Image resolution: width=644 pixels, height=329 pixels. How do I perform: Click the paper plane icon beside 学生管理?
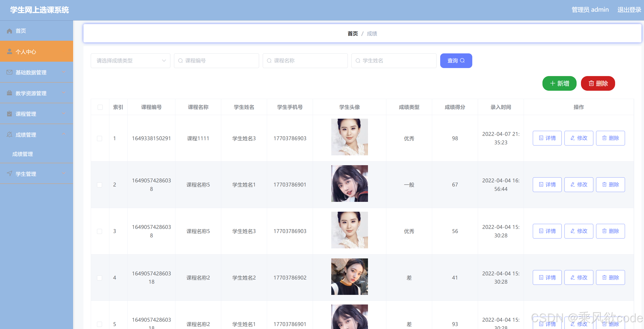[9, 174]
